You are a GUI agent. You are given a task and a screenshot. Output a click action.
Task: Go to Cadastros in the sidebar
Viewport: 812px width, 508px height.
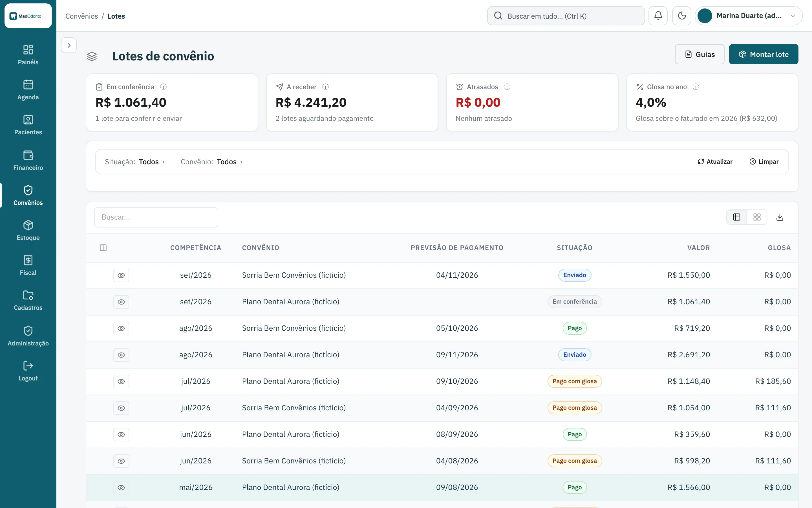(28, 300)
